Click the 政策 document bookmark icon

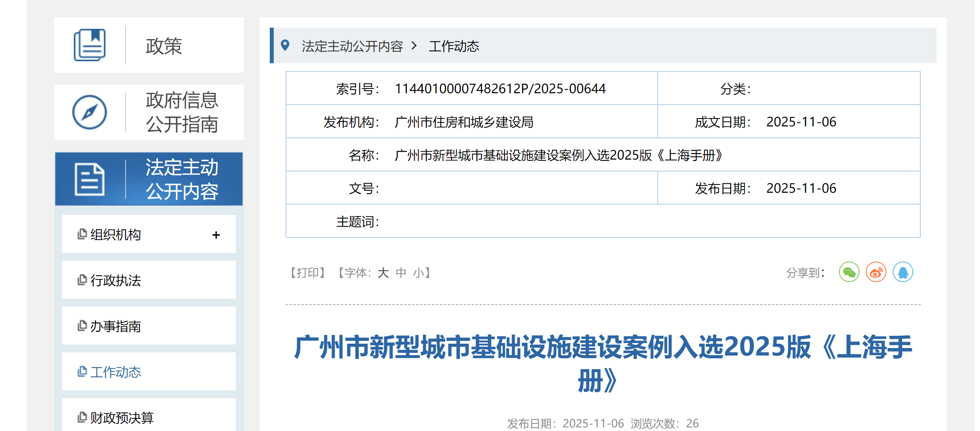tap(90, 45)
